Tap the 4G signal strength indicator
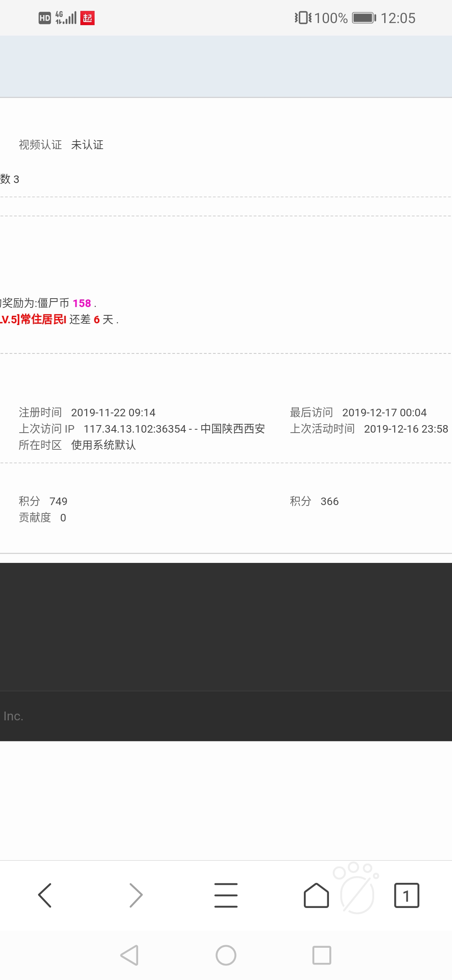452x980 pixels. coord(66,18)
